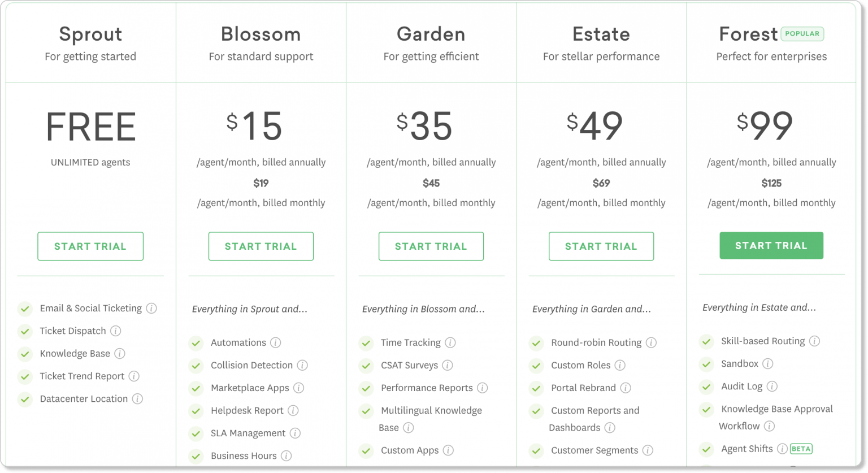This screenshot has width=868, height=473.
Task: Click the info icon beside Automations
Action: click(x=276, y=342)
